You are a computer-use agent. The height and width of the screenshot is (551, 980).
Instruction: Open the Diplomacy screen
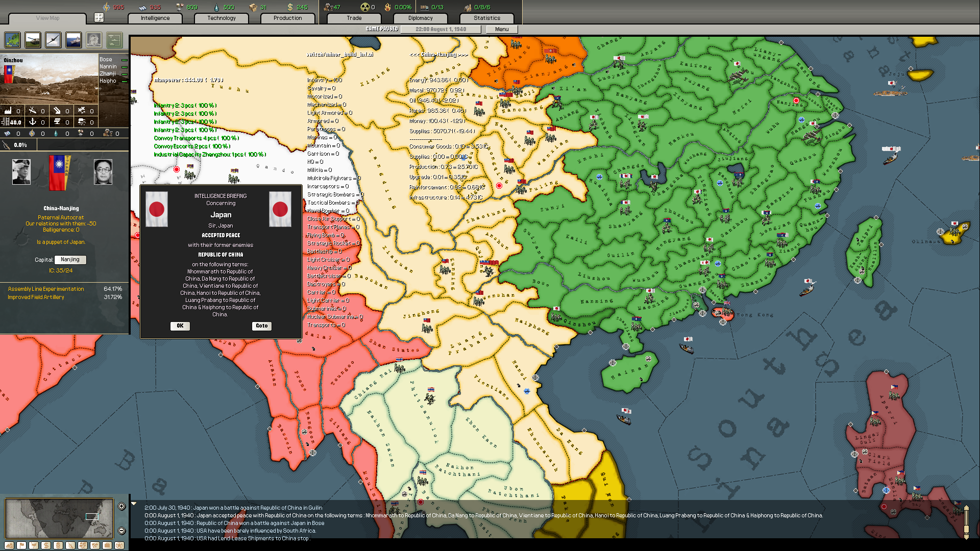(420, 18)
